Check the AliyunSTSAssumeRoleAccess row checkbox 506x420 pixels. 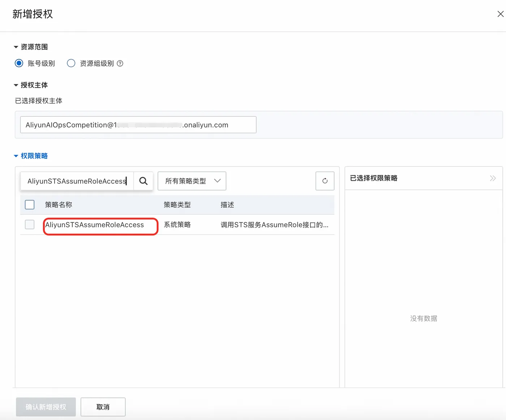(x=30, y=224)
